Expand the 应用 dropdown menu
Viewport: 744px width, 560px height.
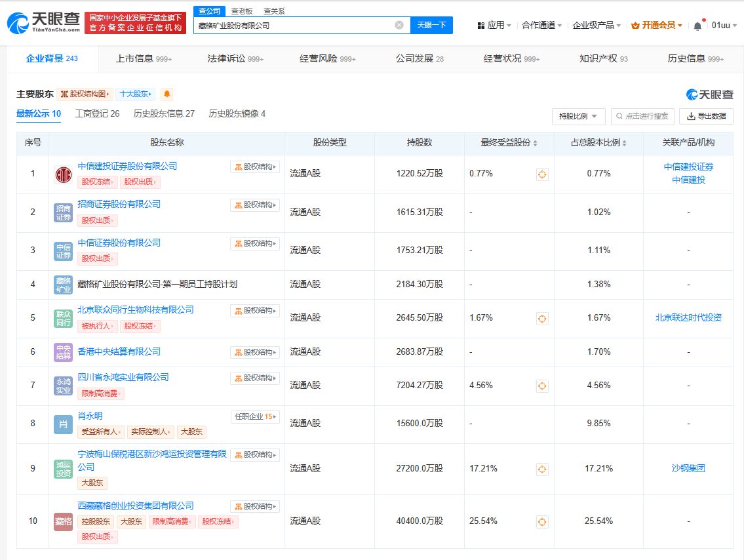pos(496,24)
